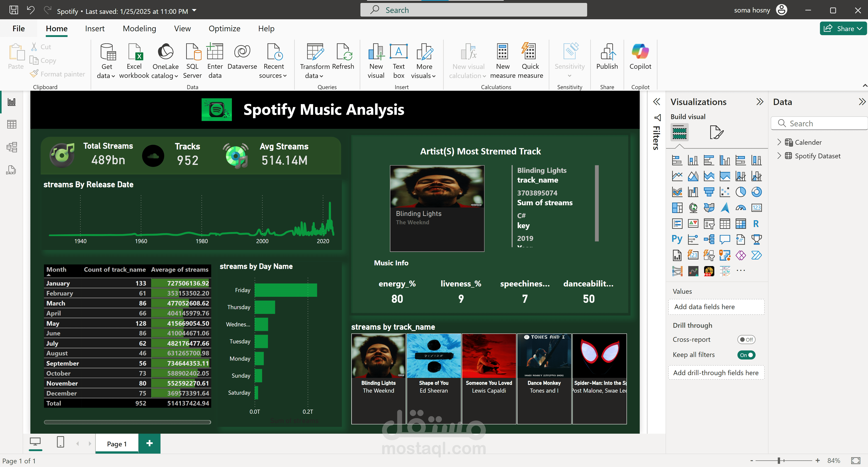Open file name last-saved dropdown
This screenshot has height=467, width=868.
click(194, 11)
